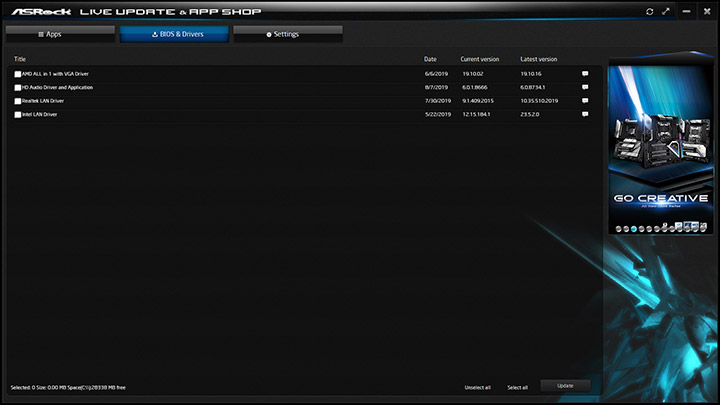Click the highlighted cyan banner slide dot
The image size is (720, 405).
click(x=634, y=229)
